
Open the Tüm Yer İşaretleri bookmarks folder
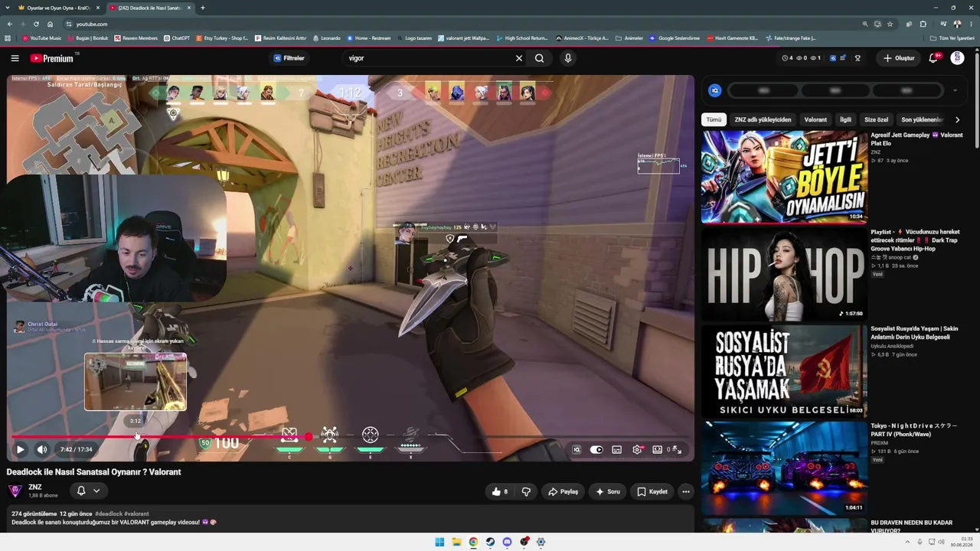pyautogui.click(x=952, y=37)
